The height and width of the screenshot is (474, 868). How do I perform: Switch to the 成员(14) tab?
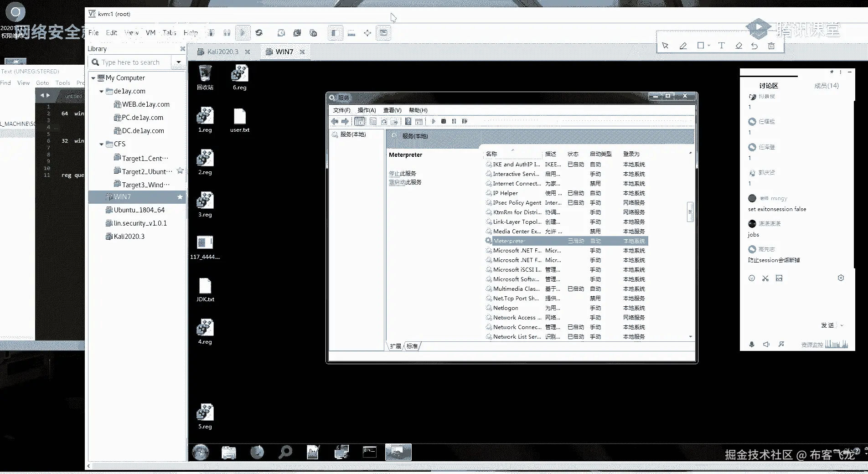(827, 86)
